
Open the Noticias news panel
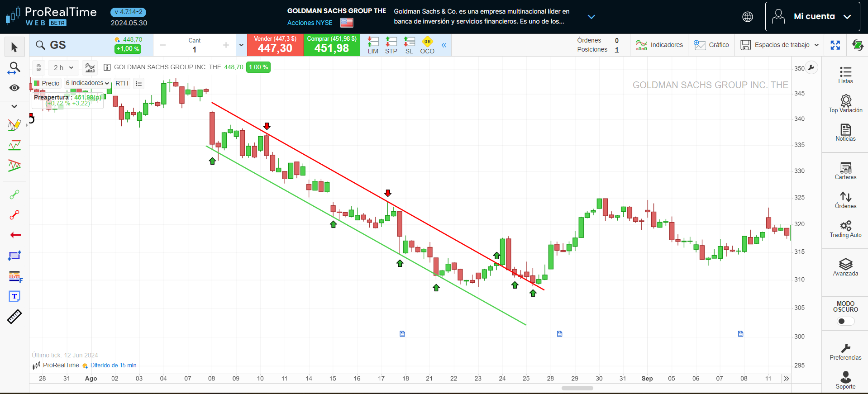pyautogui.click(x=845, y=132)
